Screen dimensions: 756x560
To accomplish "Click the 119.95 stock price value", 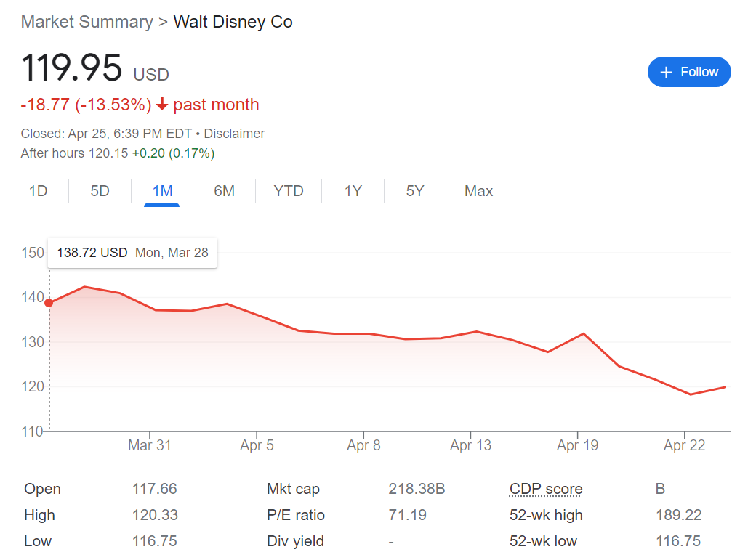I will (72, 68).
